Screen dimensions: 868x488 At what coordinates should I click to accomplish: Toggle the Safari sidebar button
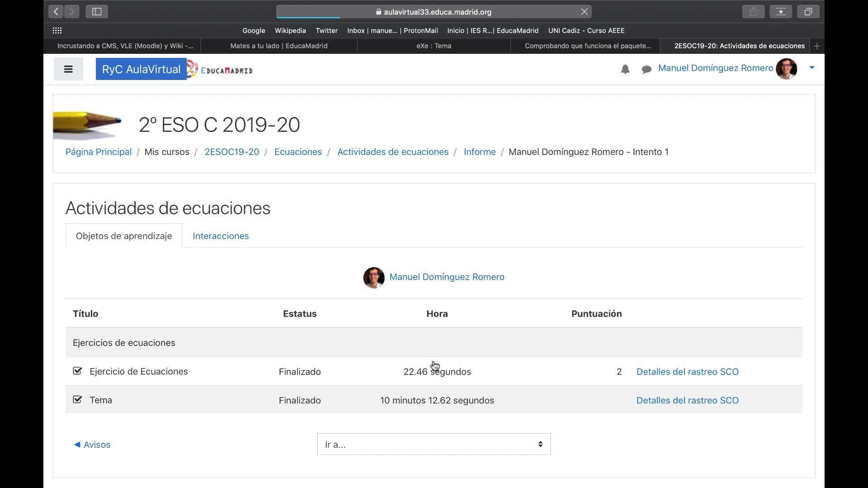96,12
